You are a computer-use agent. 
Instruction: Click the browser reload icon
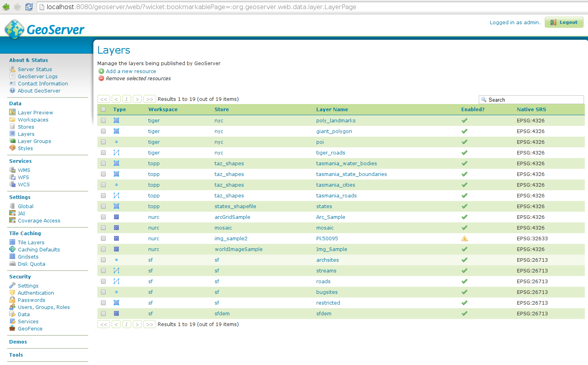click(x=29, y=7)
